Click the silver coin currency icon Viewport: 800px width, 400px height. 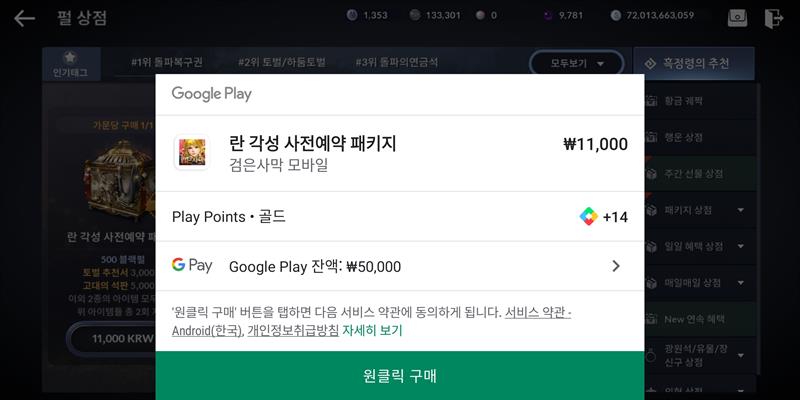[615, 15]
